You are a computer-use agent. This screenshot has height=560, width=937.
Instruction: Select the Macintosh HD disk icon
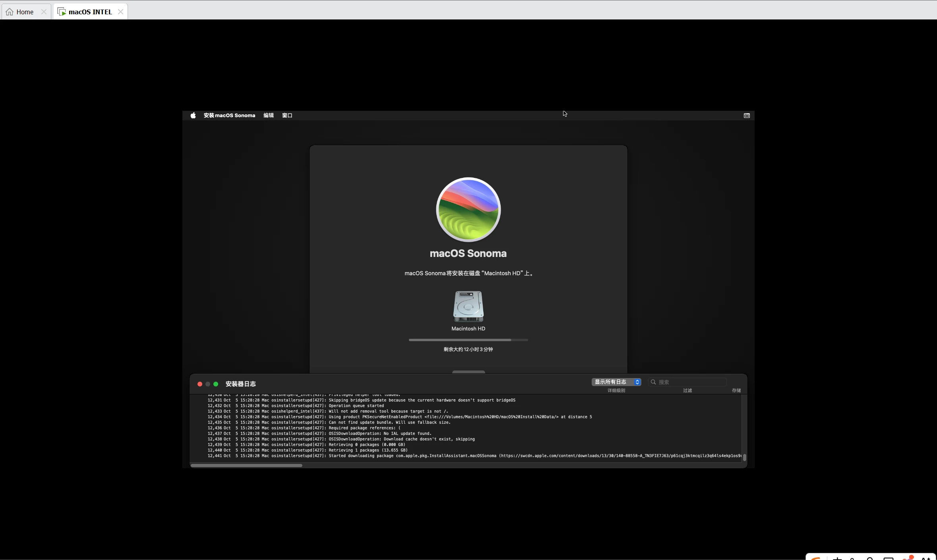[x=468, y=306]
